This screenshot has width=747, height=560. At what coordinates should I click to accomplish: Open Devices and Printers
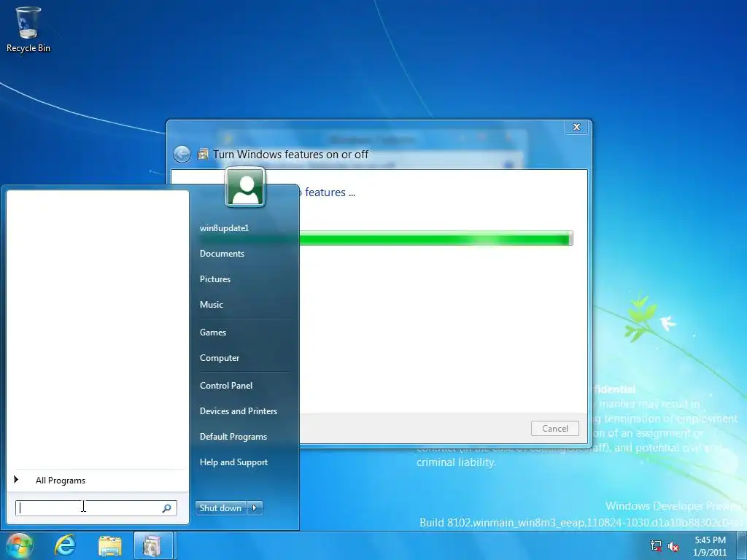(239, 411)
